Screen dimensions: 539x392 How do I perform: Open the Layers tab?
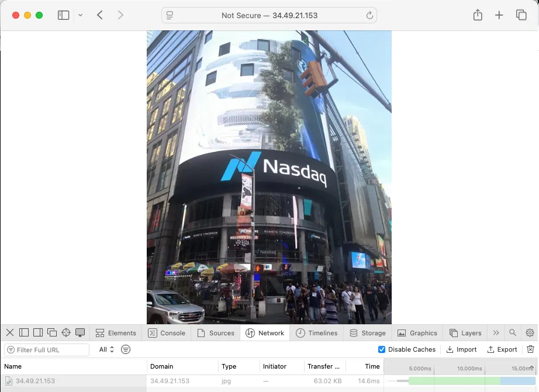[x=465, y=333]
